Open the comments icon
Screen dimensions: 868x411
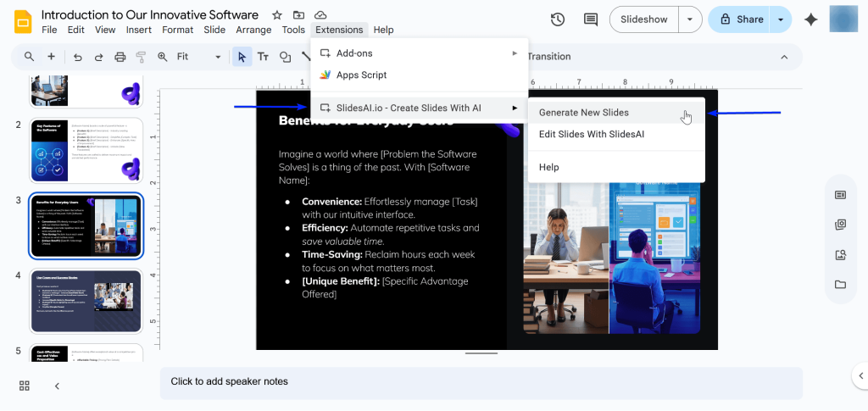point(591,19)
